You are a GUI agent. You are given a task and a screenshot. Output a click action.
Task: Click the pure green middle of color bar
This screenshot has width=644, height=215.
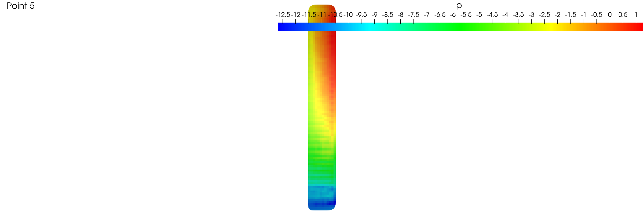tap(459, 27)
